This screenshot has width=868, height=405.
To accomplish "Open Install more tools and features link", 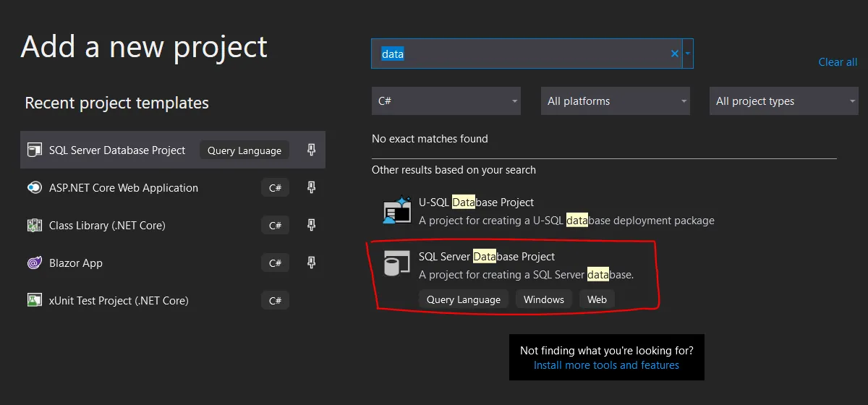I will 606,365.
